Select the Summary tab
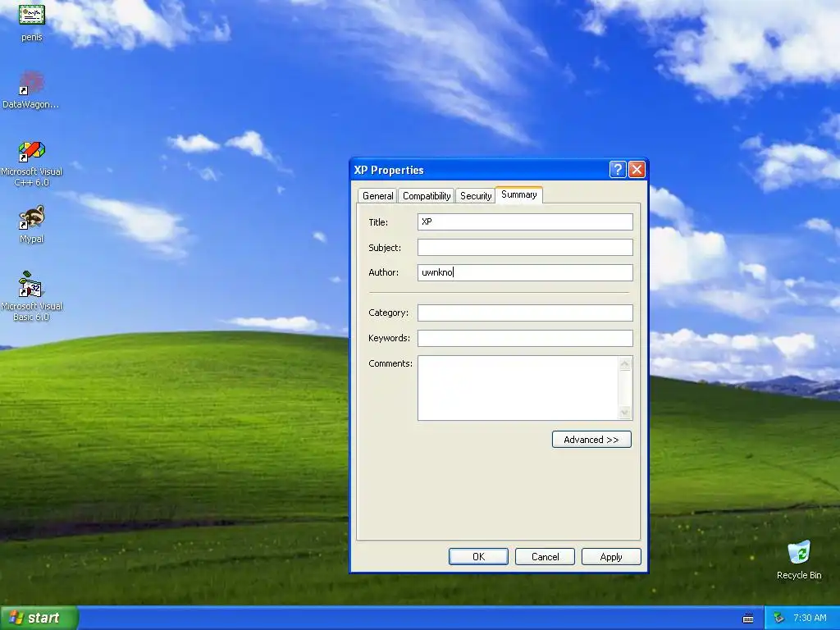 point(519,194)
